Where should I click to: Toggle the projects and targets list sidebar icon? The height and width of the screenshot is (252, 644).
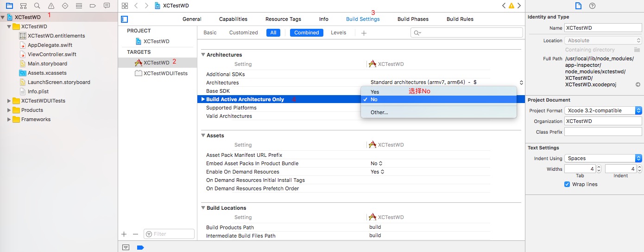[x=124, y=19]
